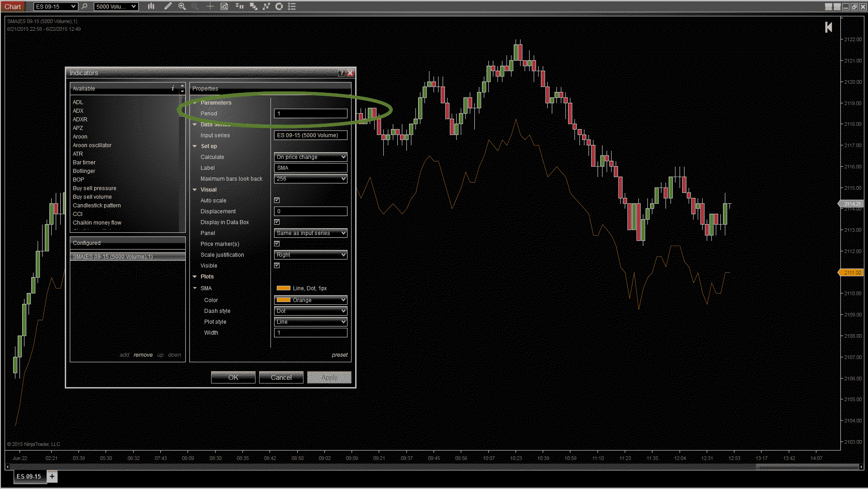Viewport: 868px width, 489px height.
Task: Toggle the Price marker(s) checkbox
Action: click(x=277, y=244)
